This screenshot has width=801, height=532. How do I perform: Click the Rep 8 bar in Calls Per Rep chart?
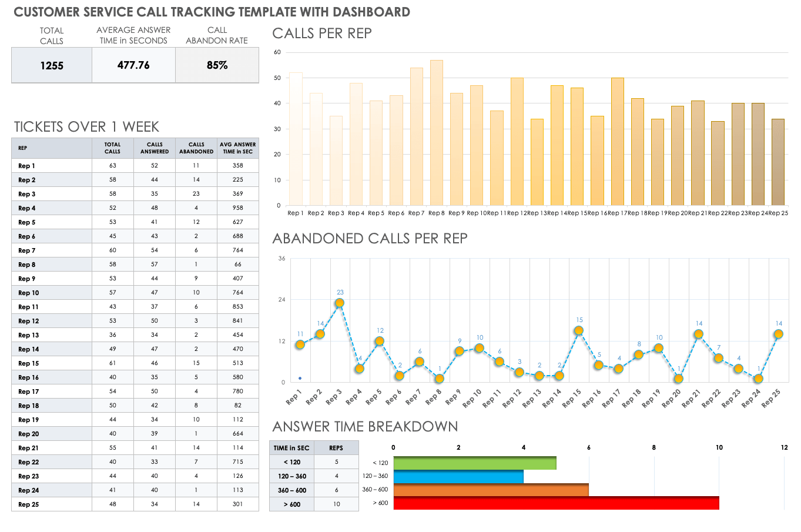(436, 132)
